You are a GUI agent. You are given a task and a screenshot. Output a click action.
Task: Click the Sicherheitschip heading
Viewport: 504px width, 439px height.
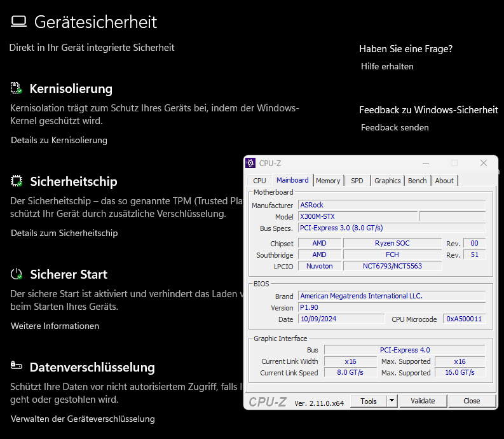tap(74, 181)
